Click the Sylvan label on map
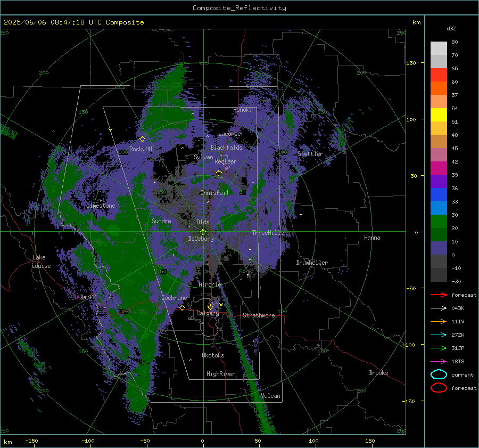The width and height of the screenshot is (479, 448). click(203, 157)
